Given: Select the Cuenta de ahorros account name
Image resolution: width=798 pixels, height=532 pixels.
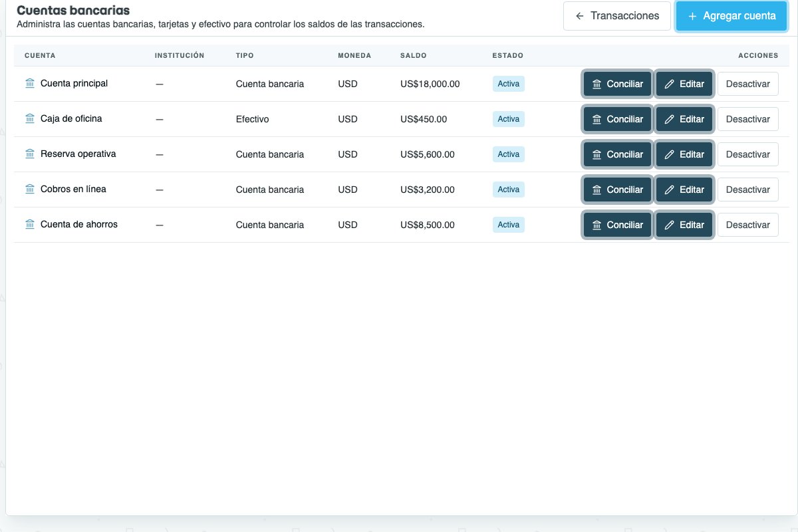Looking at the screenshot, I should pos(79,225).
